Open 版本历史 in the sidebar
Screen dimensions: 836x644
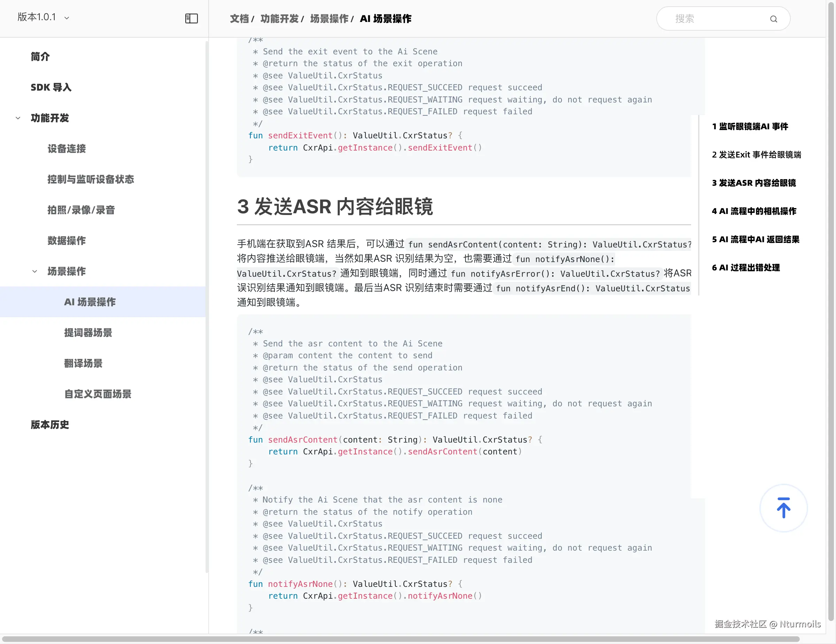click(50, 424)
